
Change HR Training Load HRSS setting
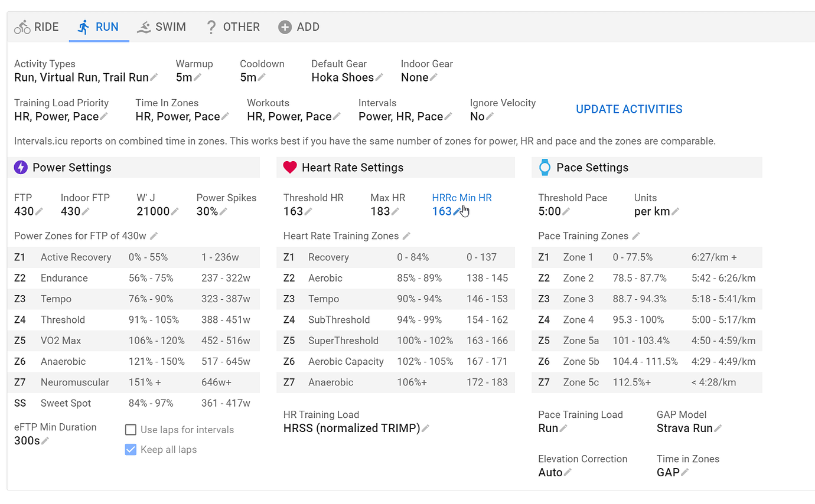coord(425,428)
